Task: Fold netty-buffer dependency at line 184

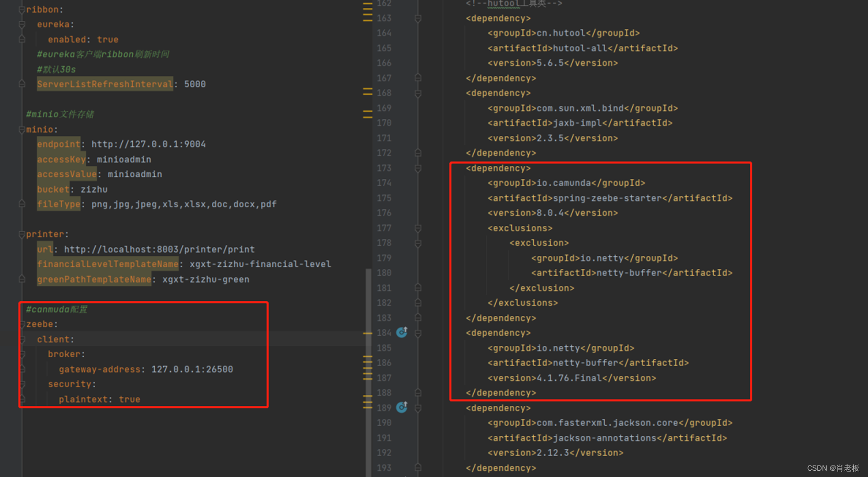Action: pyautogui.click(x=418, y=333)
